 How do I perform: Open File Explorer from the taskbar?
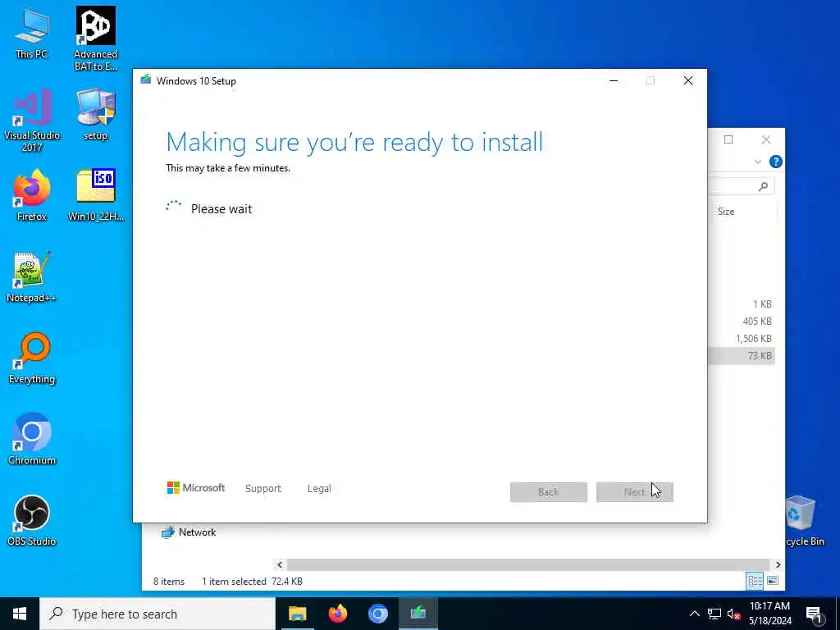pos(297,614)
